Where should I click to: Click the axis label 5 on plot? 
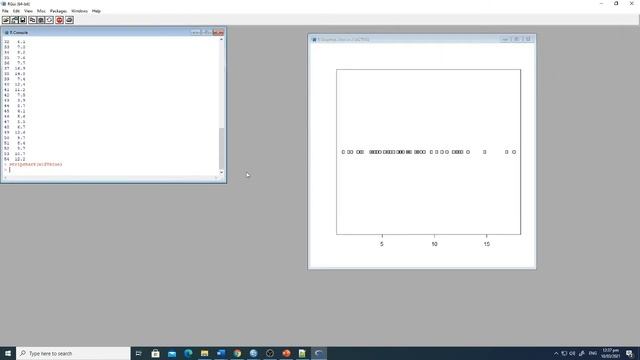(x=382, y=244)
